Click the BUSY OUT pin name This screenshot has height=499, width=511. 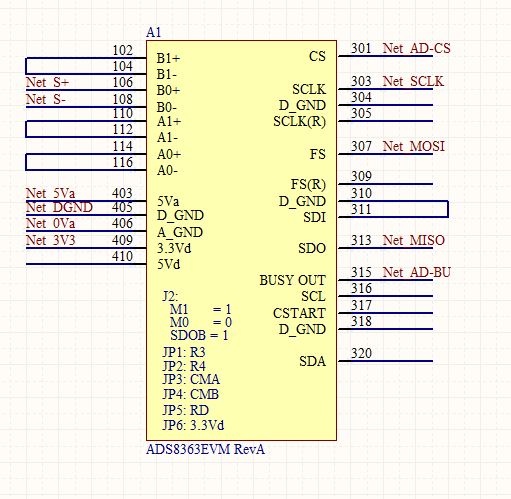pos(293,280)
